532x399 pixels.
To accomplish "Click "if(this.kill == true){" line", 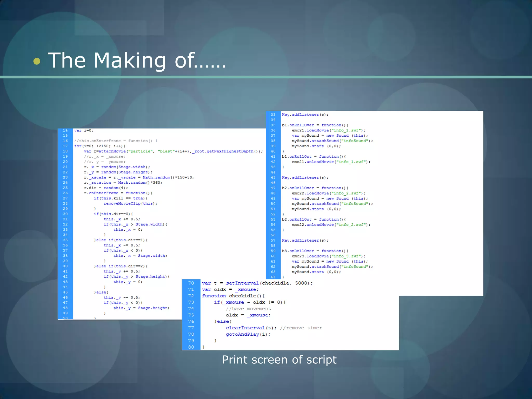I will pyautogui.click(x=121, y=198).
